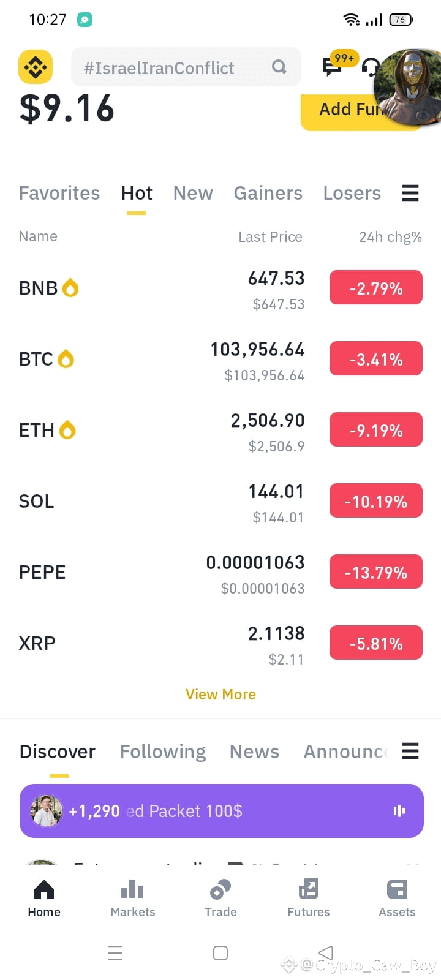Open the Markets bar chart icon
441x980 pixels.
coord(132,889)
